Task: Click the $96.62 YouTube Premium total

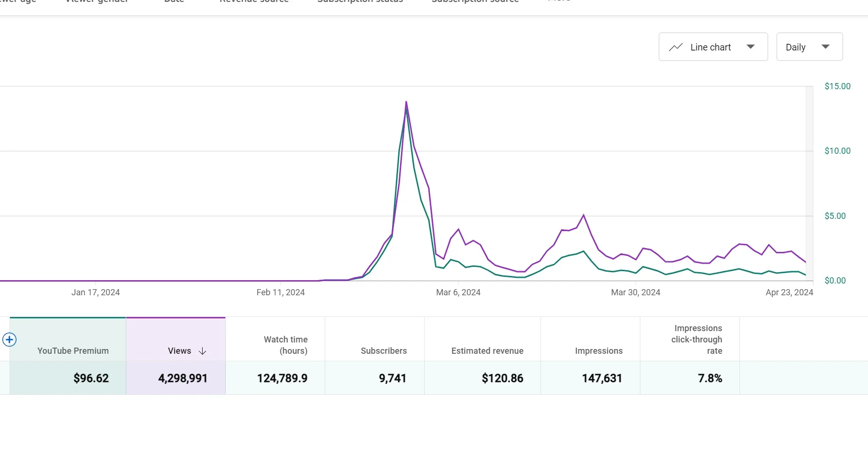Action: (x=91, y=378)
